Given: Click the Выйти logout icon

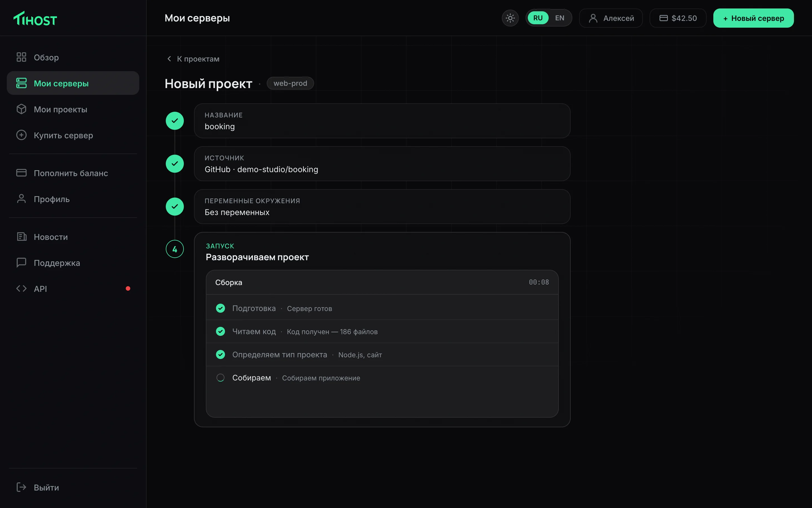Looking at the screenshot, I should tap(21, 487).
